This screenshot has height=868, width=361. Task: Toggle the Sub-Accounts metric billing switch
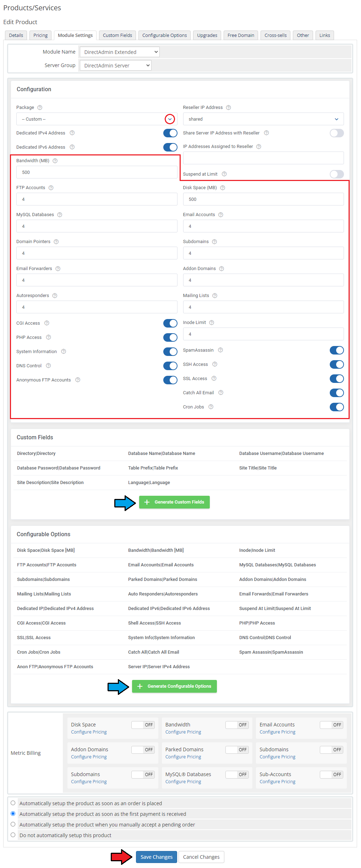[332, 775]
